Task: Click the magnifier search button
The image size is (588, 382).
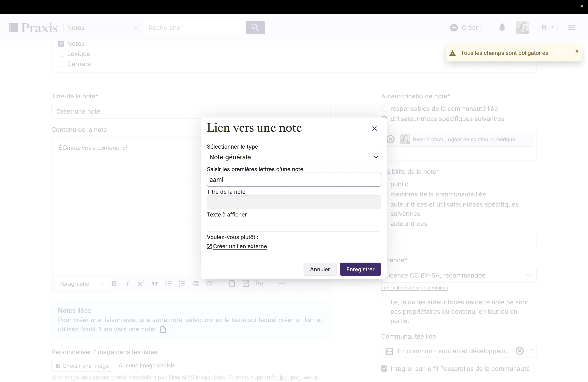Action: pyautogui.click(x=255, y=27)
